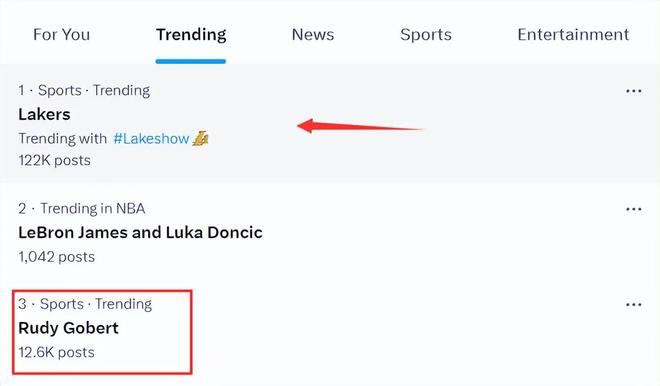Viewport: 660px width, 386px height.
Task: Click the 'Trending with' text
Action: 62,138
